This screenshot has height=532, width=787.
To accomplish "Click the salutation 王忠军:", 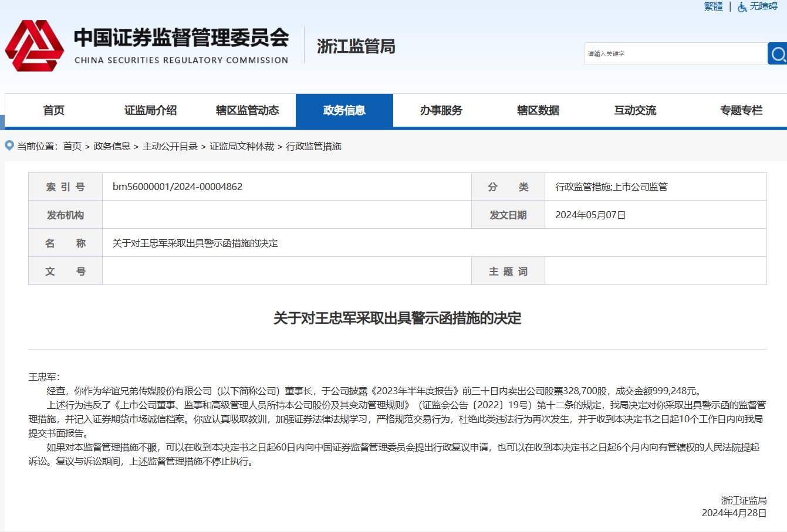I will point(44,377).
